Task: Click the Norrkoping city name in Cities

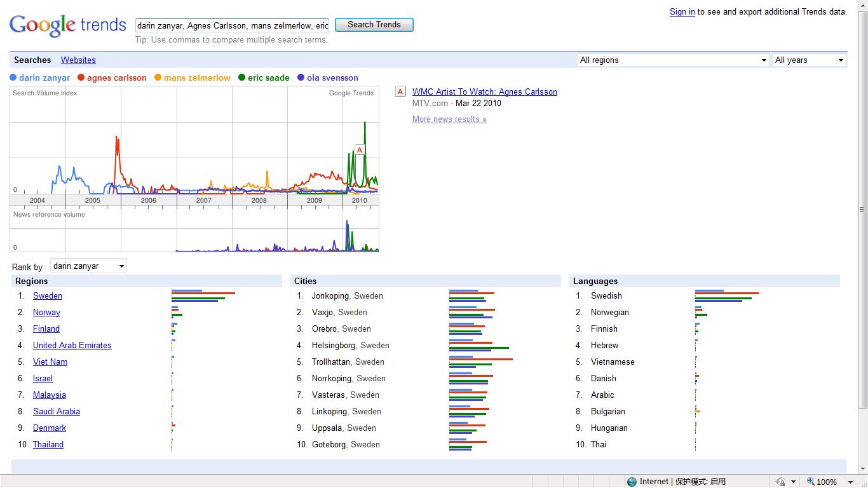Action: 332,378
